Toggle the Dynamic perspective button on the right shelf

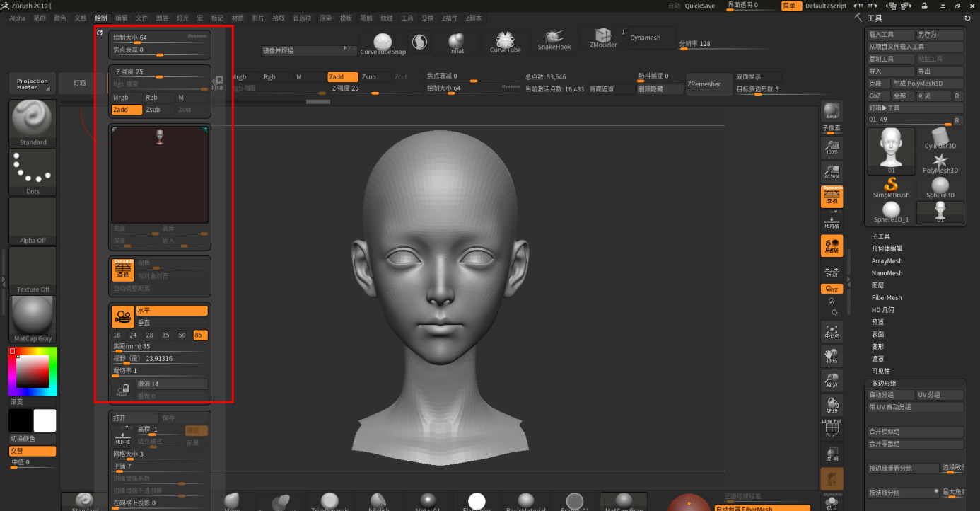coord(832,197)
